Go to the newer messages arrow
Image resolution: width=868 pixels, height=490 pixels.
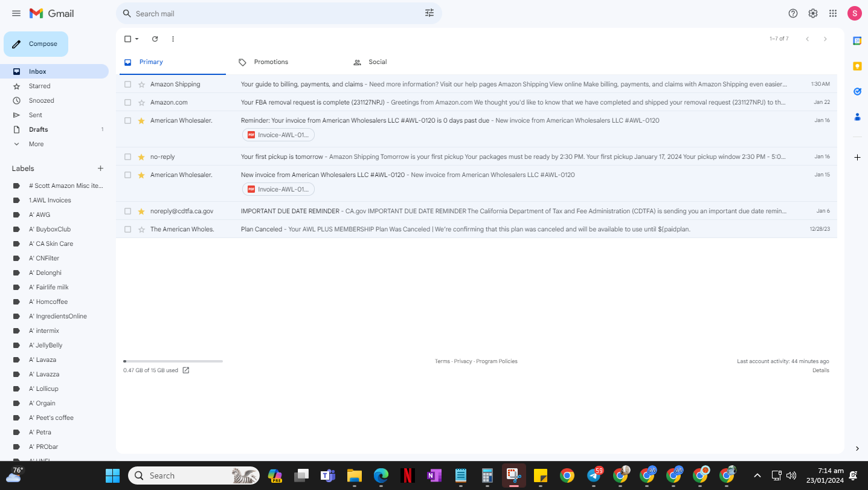(807, 39)
